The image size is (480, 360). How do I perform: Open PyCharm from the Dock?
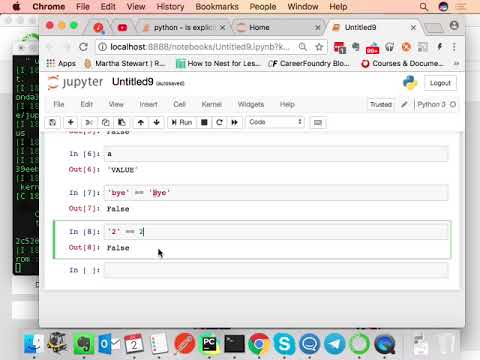(209, 343)
